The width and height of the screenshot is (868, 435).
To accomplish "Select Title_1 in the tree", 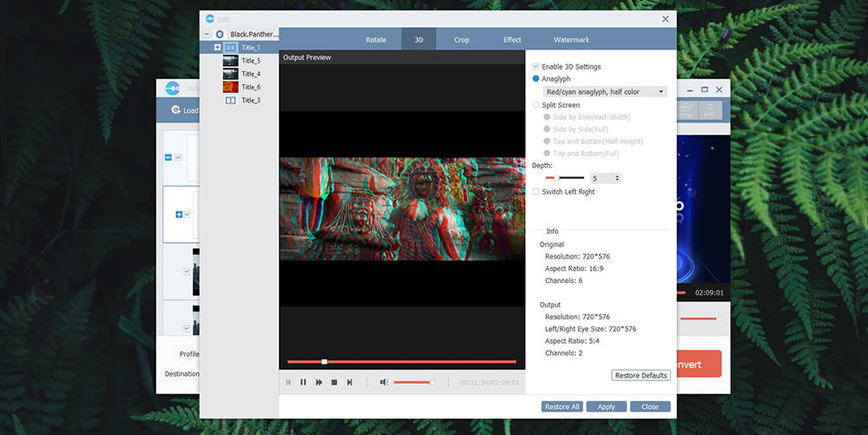I will pyautogui.click(x=251, y=48).
